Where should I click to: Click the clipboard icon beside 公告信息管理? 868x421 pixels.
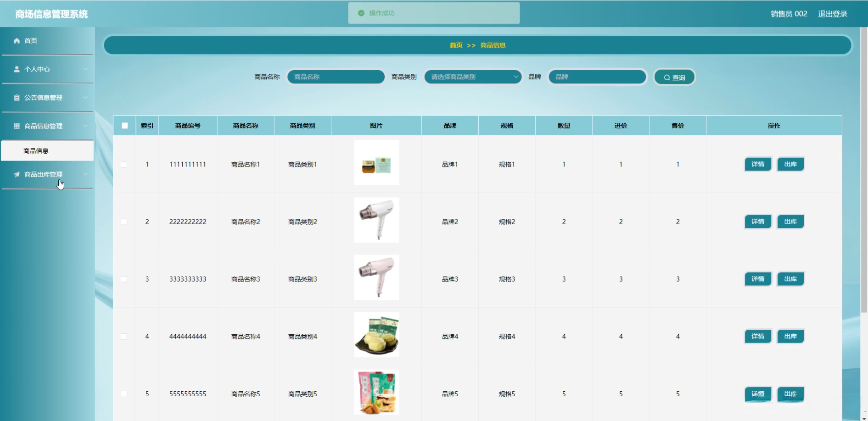click(17, 98)
